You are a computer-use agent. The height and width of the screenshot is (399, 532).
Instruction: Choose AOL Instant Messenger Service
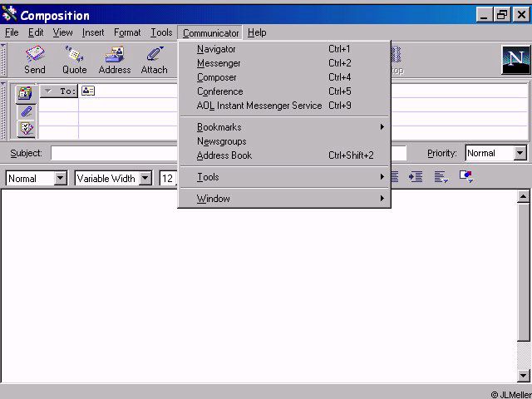coord(284,106)
